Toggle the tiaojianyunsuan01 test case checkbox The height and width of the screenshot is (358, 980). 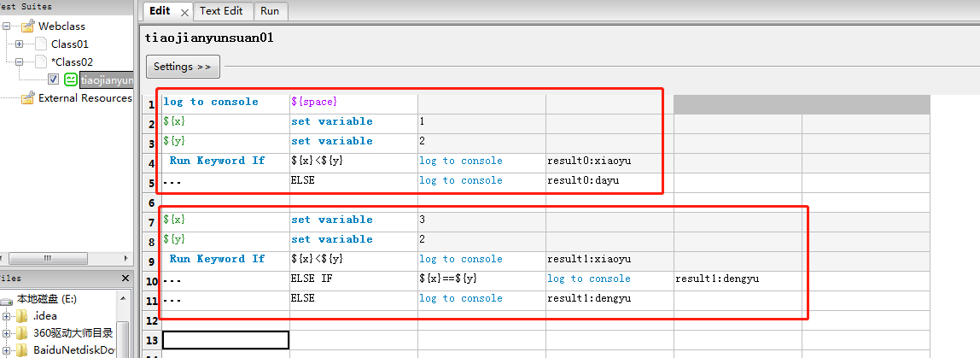tap(54, 79)
